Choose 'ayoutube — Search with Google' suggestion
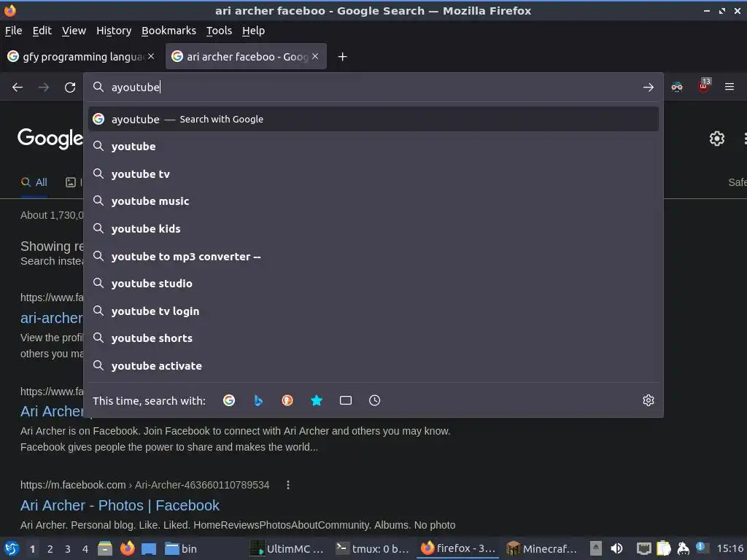 click(373, 119)
